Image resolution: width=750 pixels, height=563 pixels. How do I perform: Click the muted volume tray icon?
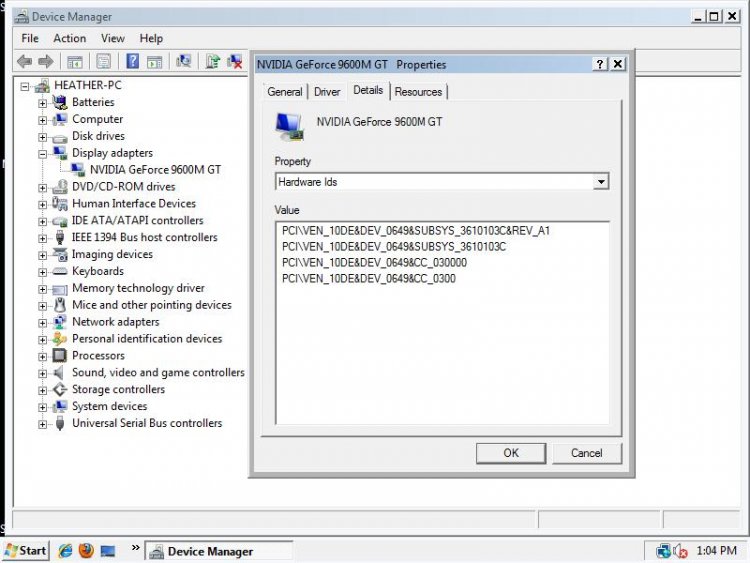(x=680, y=552)
